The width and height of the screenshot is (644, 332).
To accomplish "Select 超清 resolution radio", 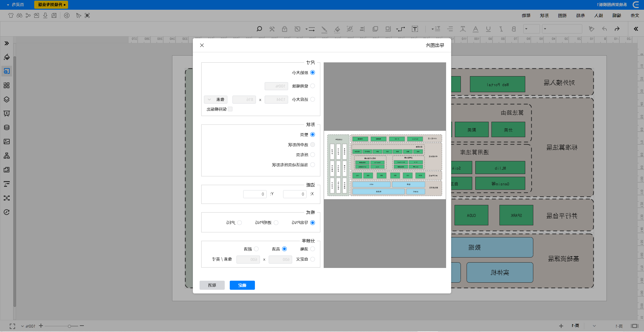I will click(256, 249).
